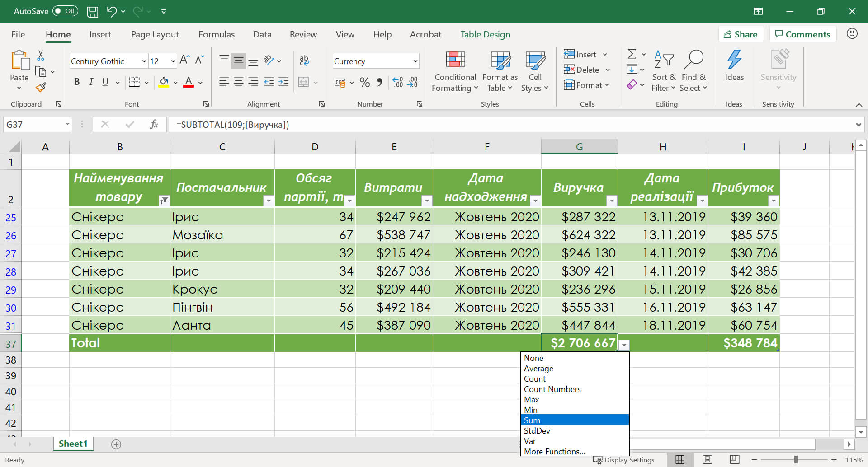Open the Comments button

pos(802,34)
